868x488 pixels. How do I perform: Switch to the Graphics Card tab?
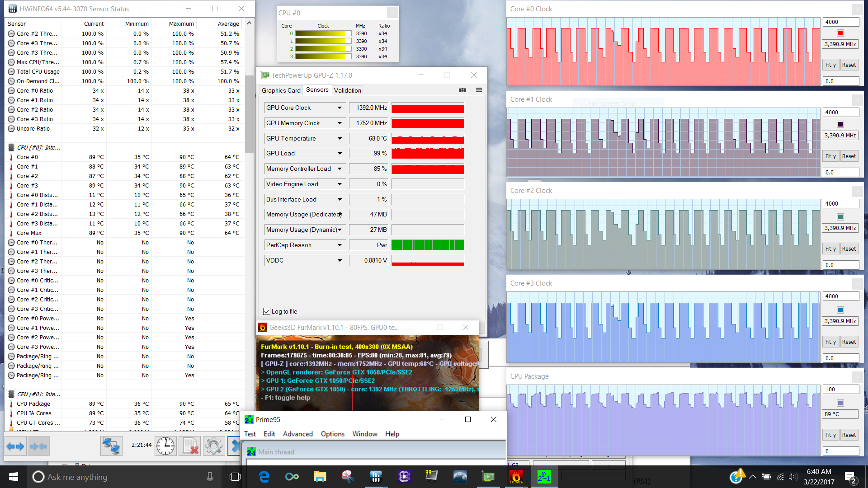click(281, 90)
